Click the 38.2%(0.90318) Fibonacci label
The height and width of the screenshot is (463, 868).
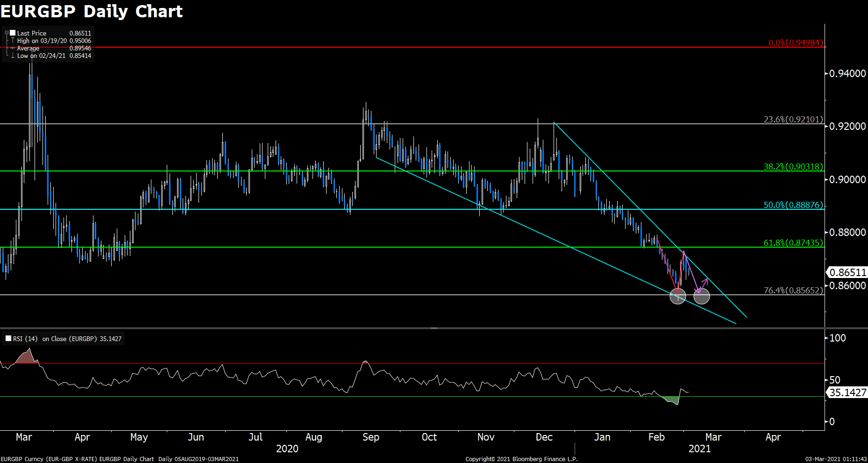tap(793, 166)
